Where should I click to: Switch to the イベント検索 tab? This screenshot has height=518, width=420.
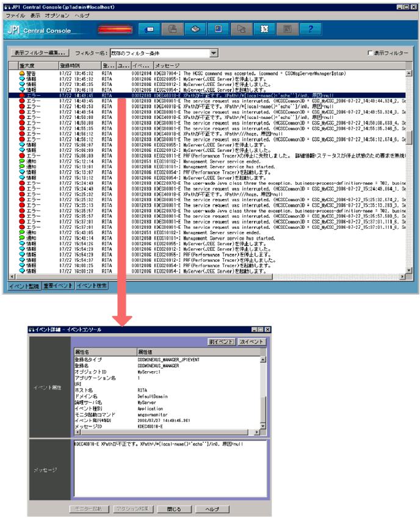click(x=92, y=286)
